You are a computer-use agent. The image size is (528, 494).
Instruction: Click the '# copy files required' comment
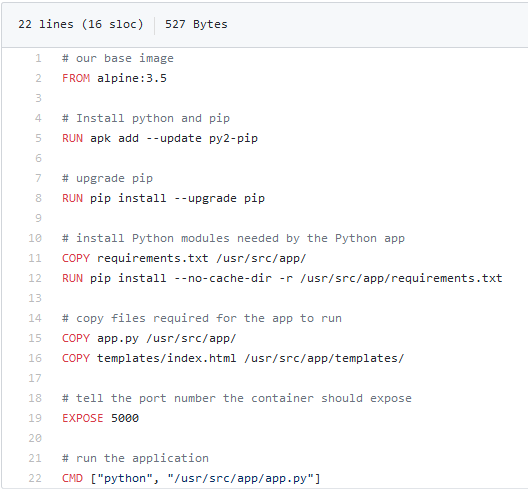pos(202,318)
